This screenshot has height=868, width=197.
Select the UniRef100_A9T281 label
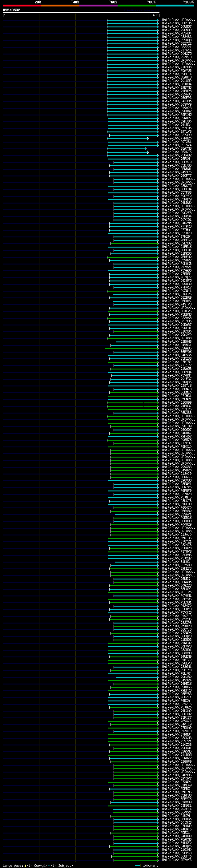tap(176, 142)
